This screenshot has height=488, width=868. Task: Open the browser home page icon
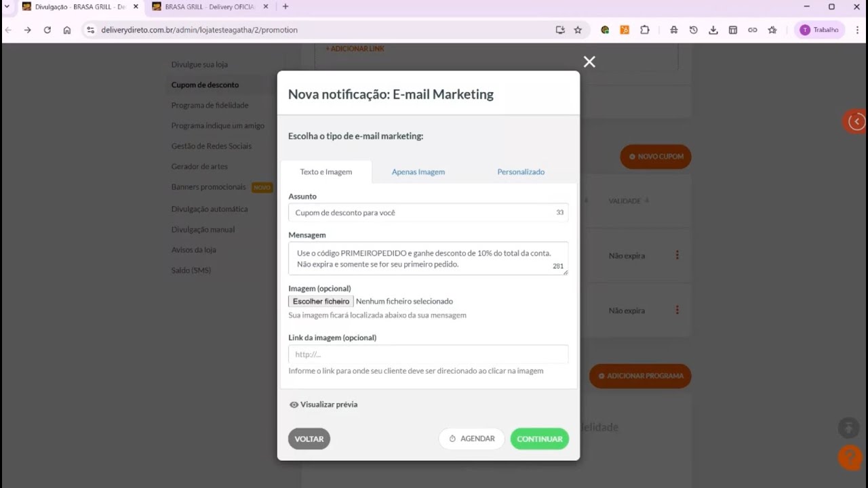pos(66,30)
